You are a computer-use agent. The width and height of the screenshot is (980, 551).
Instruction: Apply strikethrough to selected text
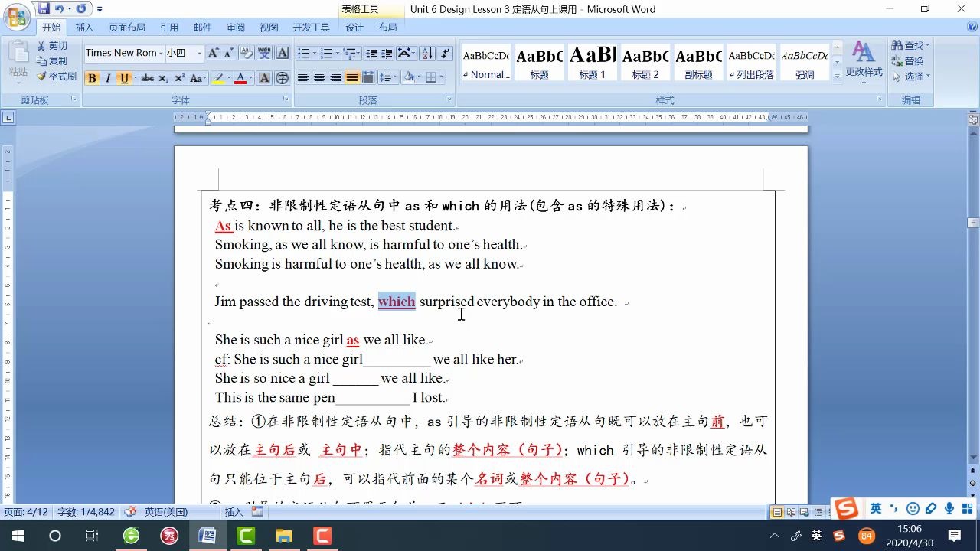(147, 78)
